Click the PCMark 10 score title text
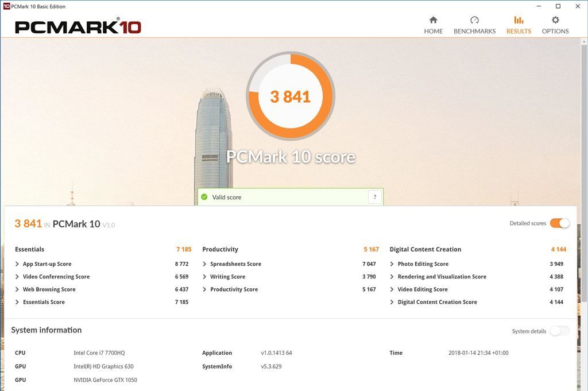Viewport: 588px width, 391px height. [291, 157]
